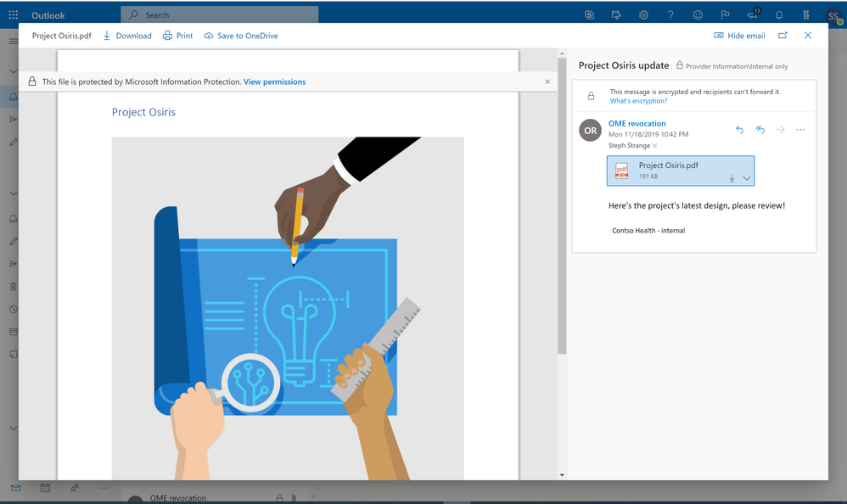Image resolution: width=847 pixels, height=504 pixels.
Task: Open Outlook settings gear
Action: coord(643,15)
